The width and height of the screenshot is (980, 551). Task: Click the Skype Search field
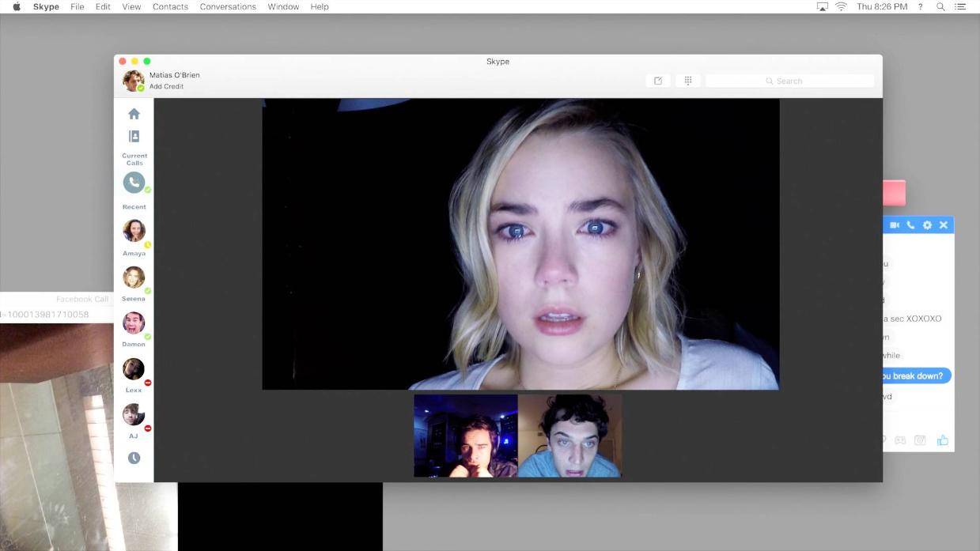click(x=789, y=81)
